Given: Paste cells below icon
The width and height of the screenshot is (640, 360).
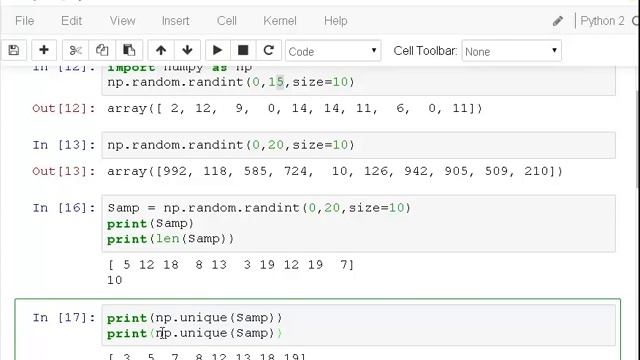Looking at the screenshot, I should click(x=129, y=50).
